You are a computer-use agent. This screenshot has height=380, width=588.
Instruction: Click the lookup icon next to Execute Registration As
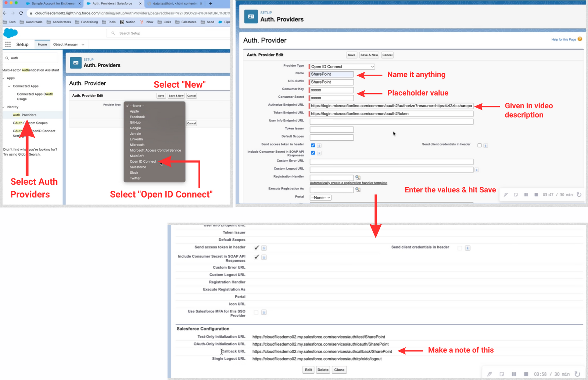[358, 189]
